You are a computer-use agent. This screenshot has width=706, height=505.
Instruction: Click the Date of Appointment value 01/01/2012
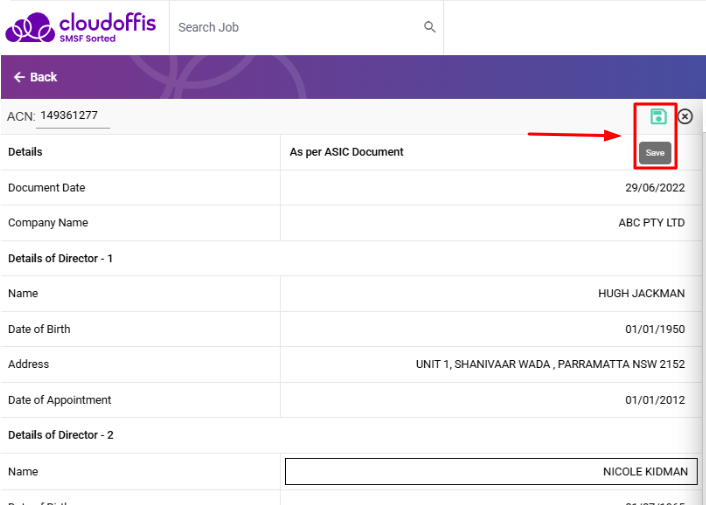(x=655, y=400)
